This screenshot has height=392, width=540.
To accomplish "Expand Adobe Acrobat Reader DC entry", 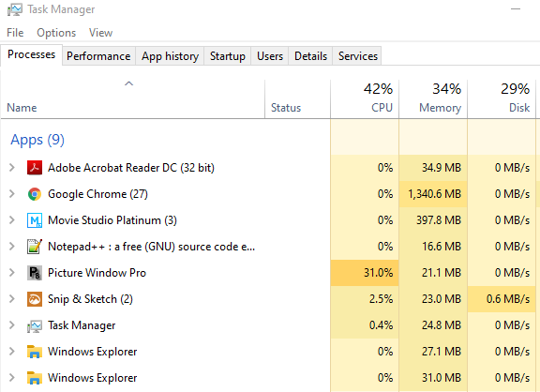I will click(11, 168).
